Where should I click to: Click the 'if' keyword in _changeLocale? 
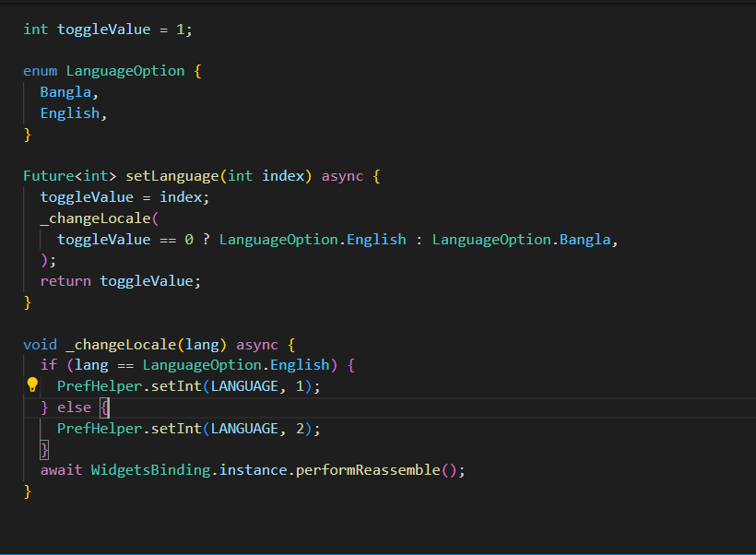[49, 365]
